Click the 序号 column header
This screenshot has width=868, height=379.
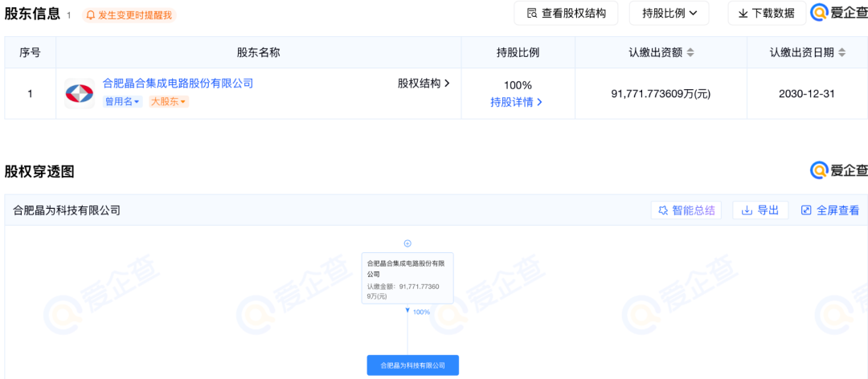tap(30, 52)
